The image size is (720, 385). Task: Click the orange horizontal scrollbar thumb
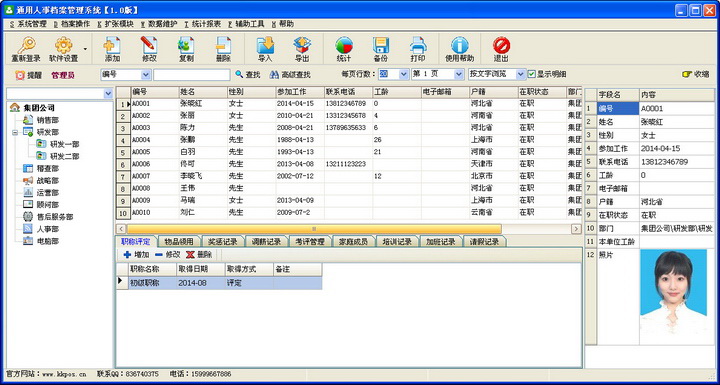click(x=314, y=229)
